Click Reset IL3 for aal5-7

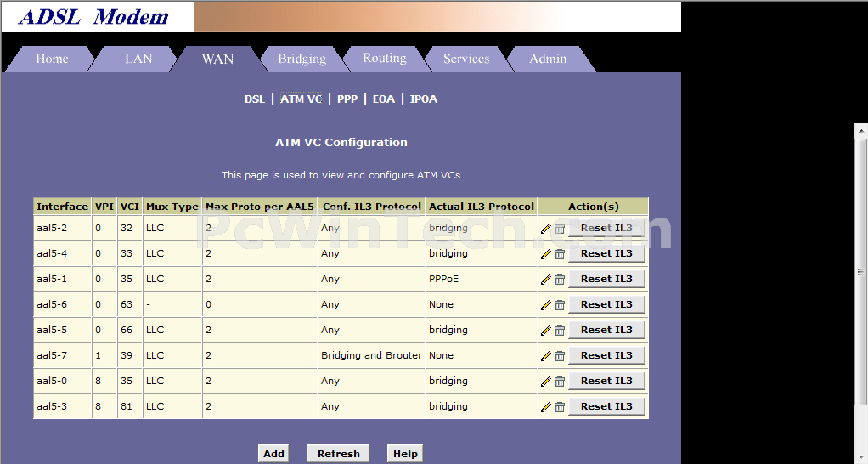606,355
